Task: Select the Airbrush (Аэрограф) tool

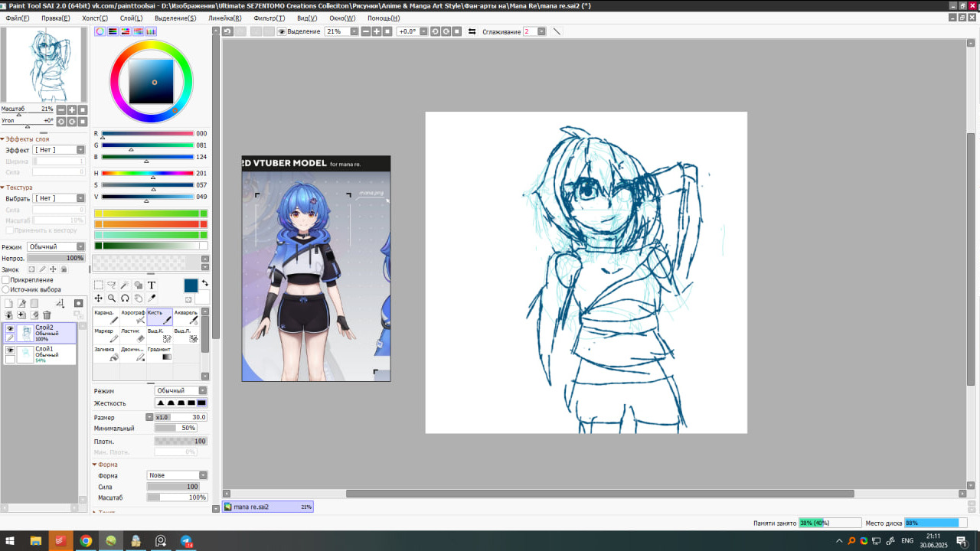Action: tap(132, 317)
